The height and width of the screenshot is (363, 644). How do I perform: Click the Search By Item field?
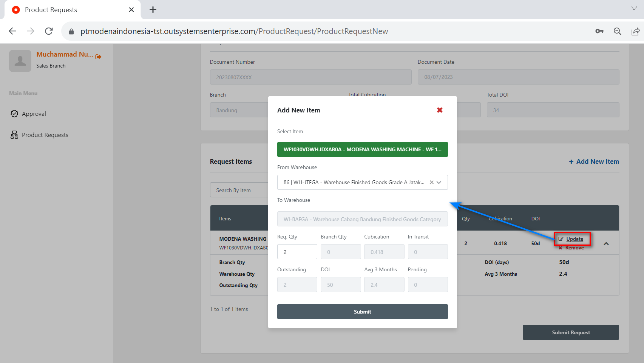click(x=239, y=190)
